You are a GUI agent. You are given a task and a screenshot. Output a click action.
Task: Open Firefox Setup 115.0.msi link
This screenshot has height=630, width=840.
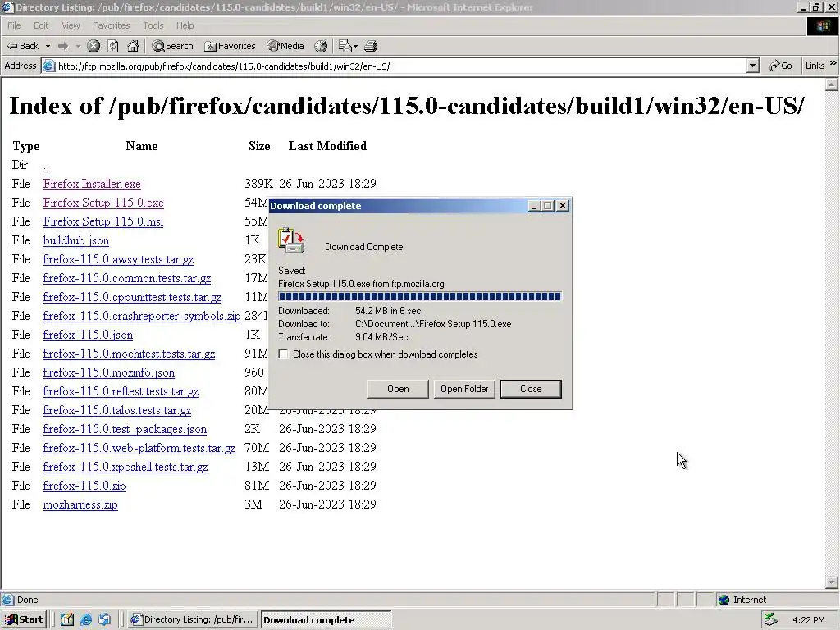[103, 221]
